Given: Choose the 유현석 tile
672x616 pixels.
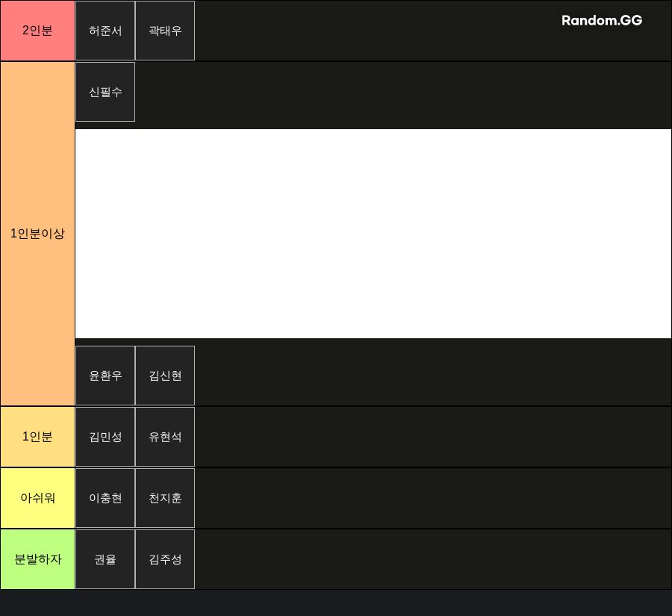Looking at the screenshot, I should tap(165, 437).
